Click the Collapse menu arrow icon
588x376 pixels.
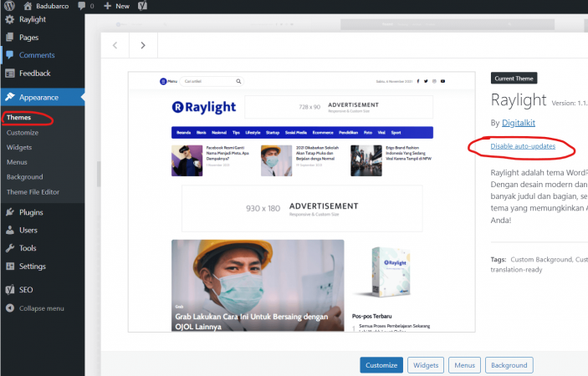pyautogui.click(x=10, y=307)
